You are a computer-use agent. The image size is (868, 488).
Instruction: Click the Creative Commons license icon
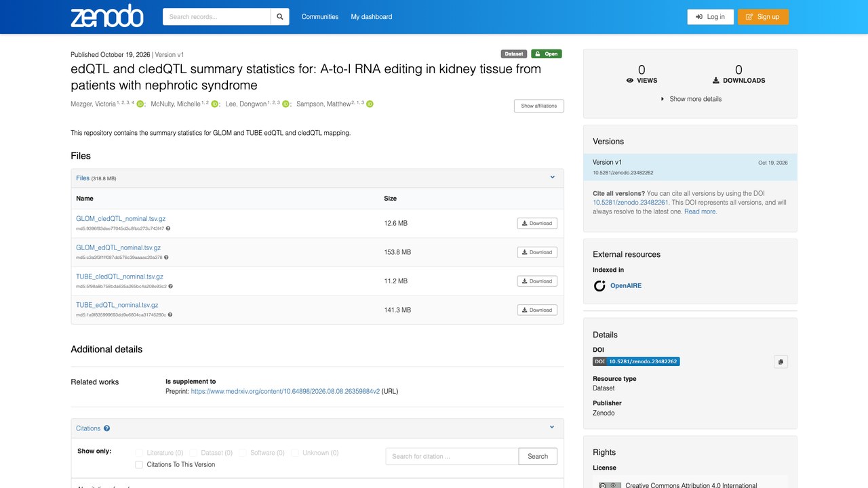[610, 485]
